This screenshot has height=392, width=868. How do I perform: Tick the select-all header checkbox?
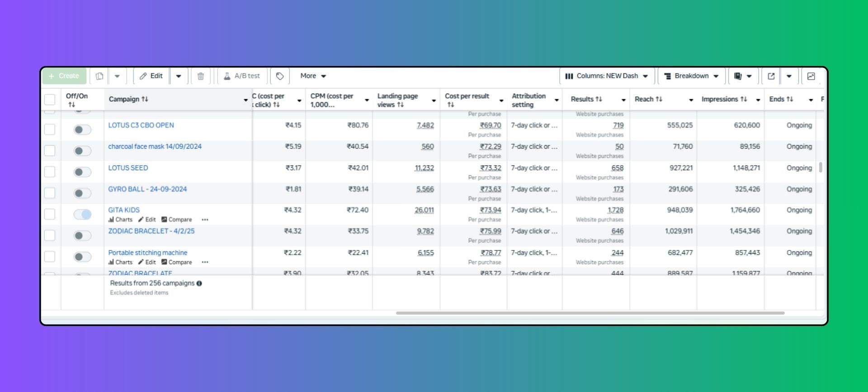tap(50, 99)
